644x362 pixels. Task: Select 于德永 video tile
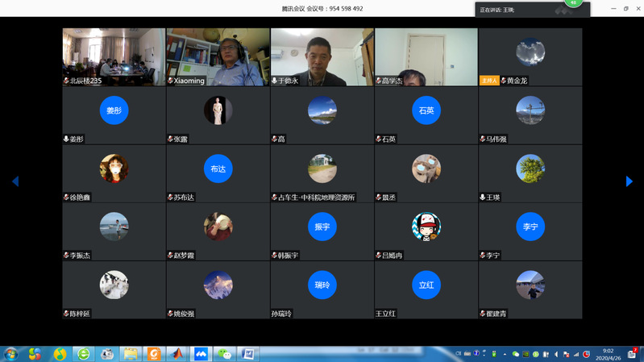click(322, 57)
